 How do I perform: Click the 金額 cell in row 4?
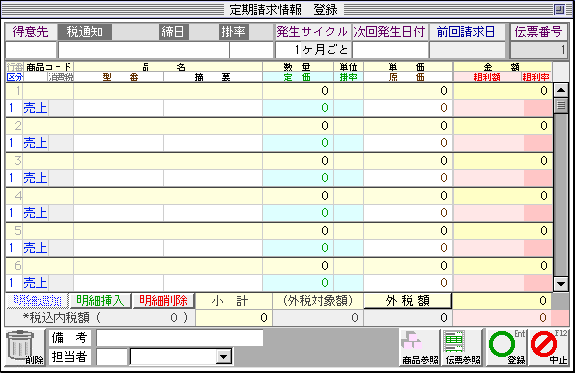click(503, 195)
